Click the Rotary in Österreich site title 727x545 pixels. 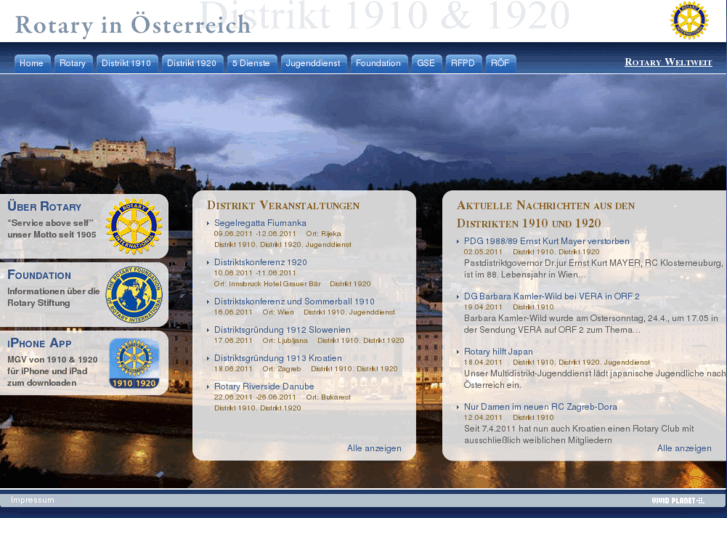click(133, 25)
